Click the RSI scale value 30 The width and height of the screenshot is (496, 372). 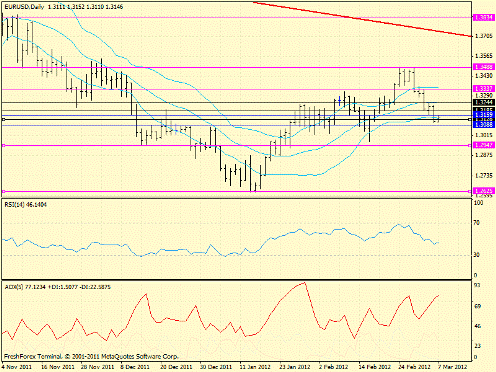tap(477, 255)
